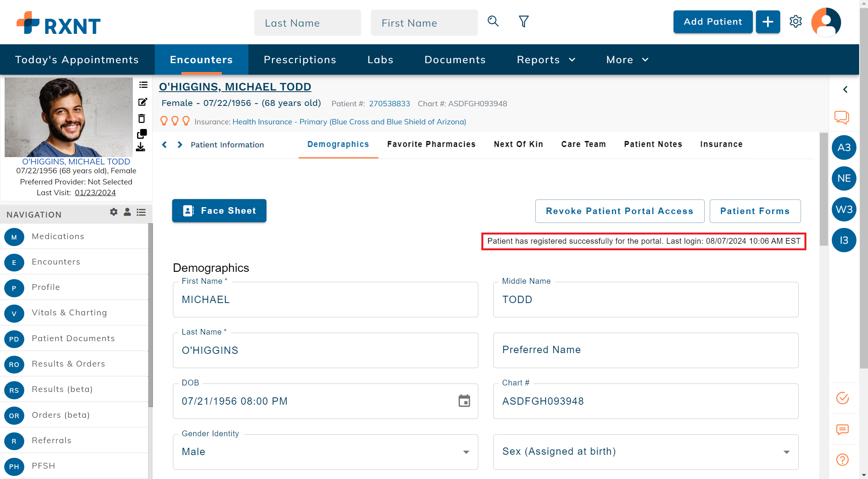Collapse the right sidebar chevron
868x479 pixels.
coord(845,90)
